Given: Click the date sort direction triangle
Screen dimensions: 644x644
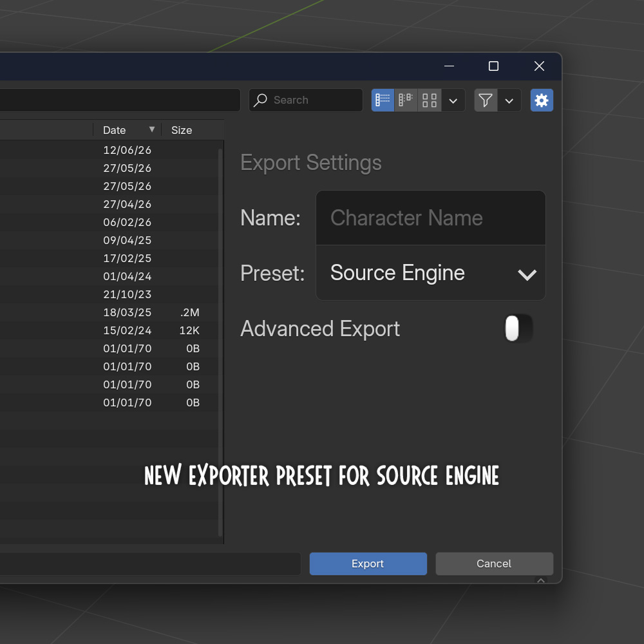Looking at the screenshot, I should (x=152, y=129).
